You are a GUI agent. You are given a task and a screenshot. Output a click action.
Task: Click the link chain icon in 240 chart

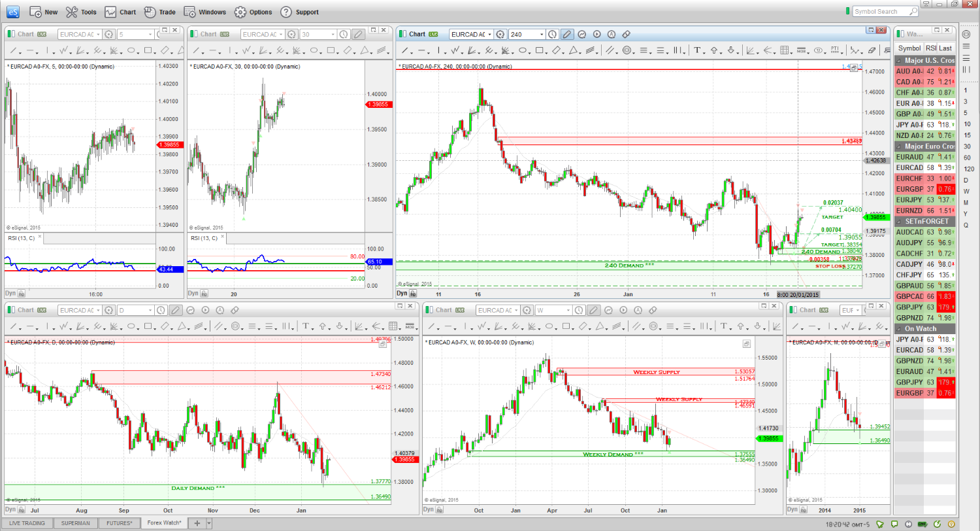pyautogui.click(x=627, y=34)
